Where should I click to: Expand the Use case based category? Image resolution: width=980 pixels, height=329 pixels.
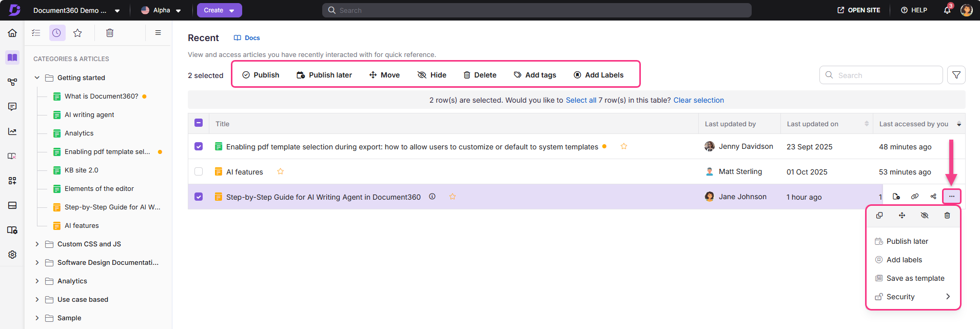37,299
